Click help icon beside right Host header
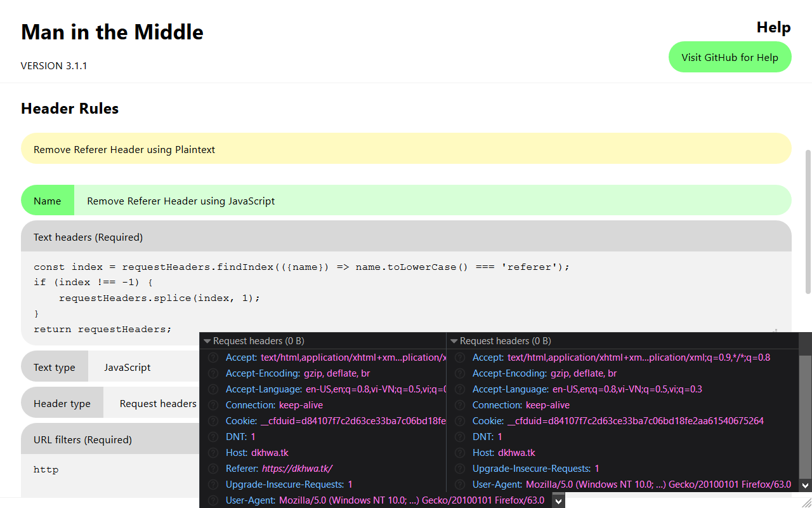Image resolution: width=812 pixels, height=508 pixels. tap(460, 453)
